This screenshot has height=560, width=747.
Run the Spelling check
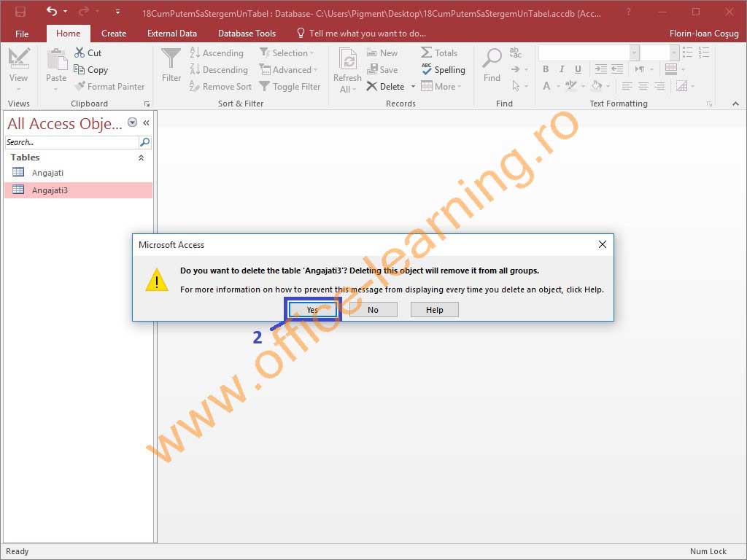point(443,69)
